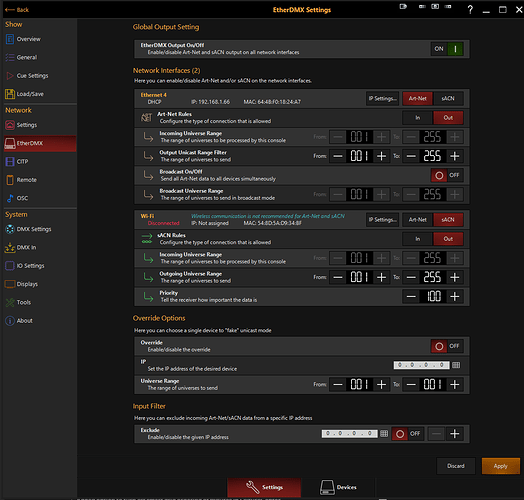Increase Override Universe Range From value

pos(381,385)
